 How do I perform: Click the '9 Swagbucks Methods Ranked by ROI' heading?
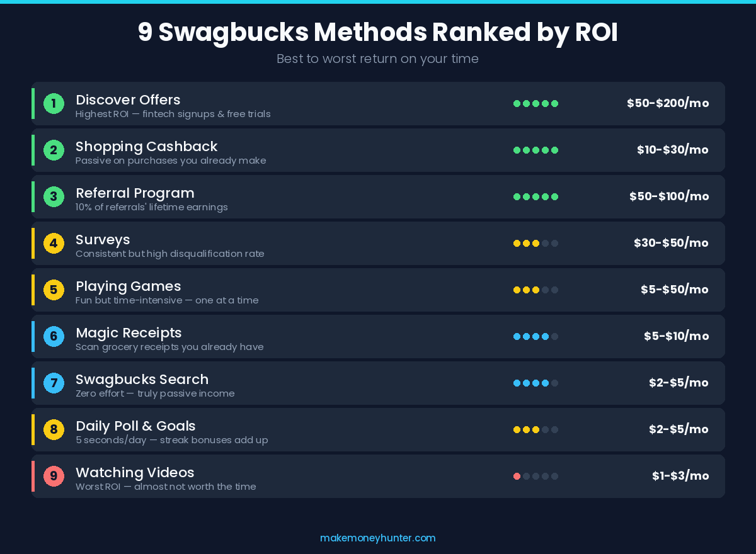(x=378, y=33)
